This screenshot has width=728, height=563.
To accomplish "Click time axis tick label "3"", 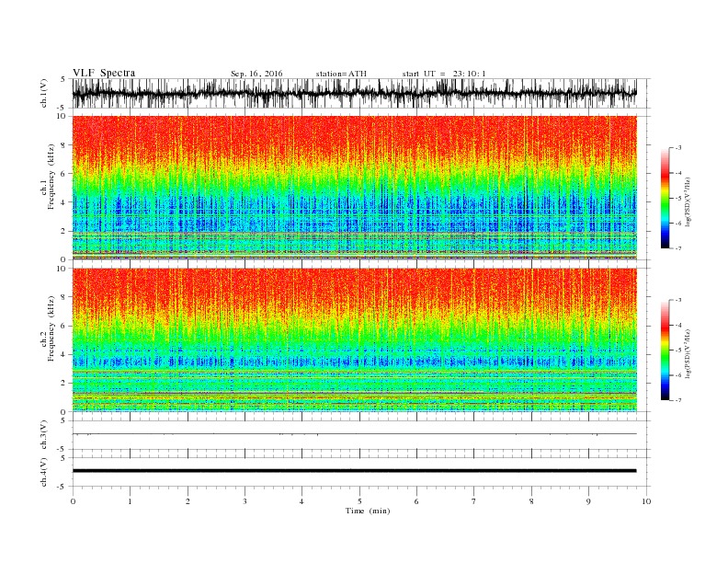I will [x=245, y=501].
